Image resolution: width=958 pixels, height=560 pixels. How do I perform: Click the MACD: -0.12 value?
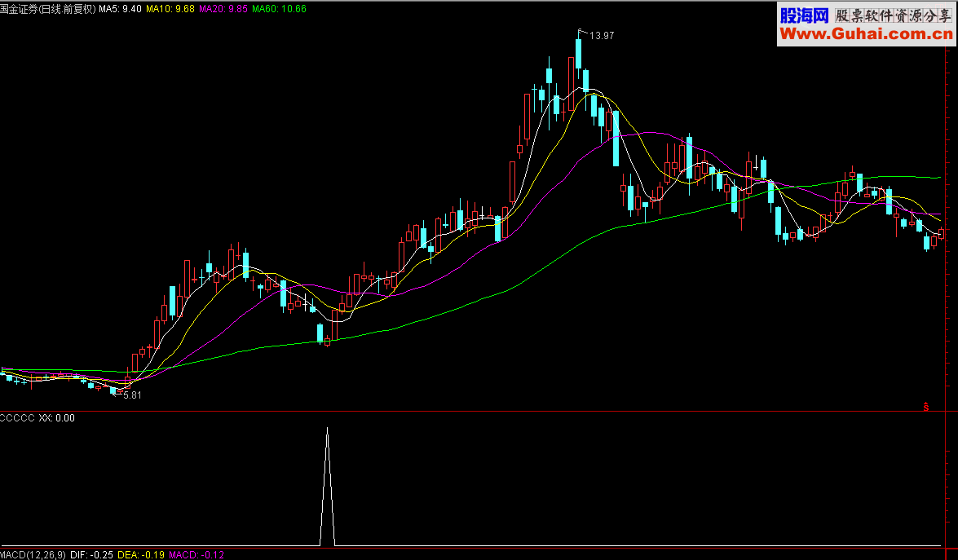pos(196,554)
